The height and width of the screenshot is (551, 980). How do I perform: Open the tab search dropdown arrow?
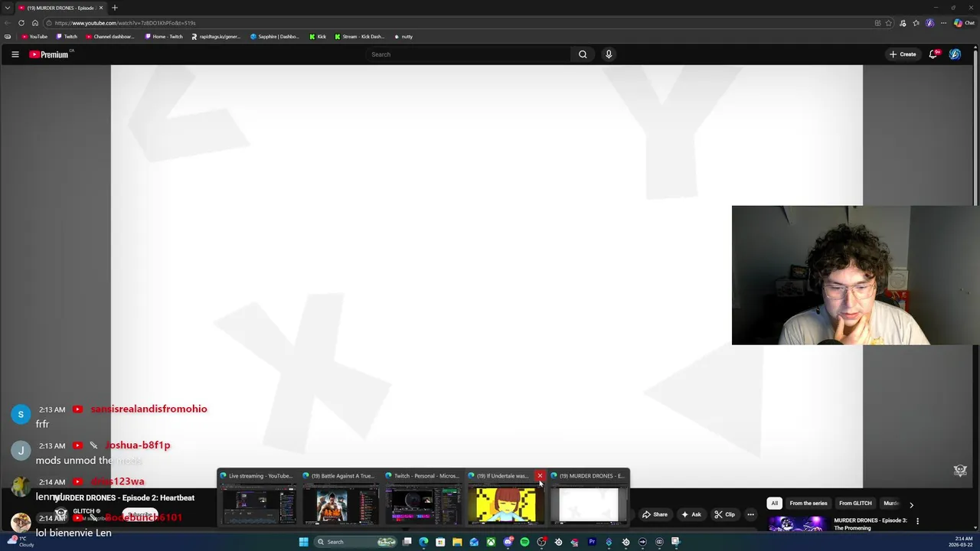click(7, 8)
